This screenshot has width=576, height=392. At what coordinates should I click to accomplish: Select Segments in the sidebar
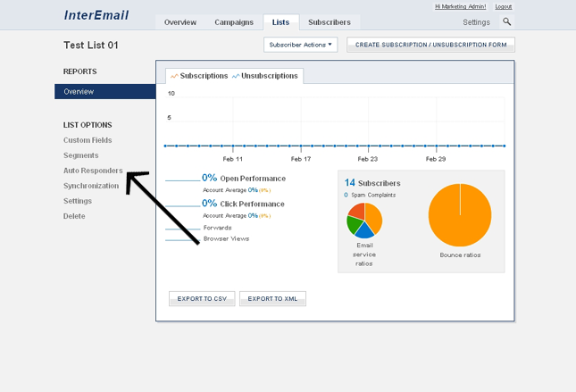[80, 155]
